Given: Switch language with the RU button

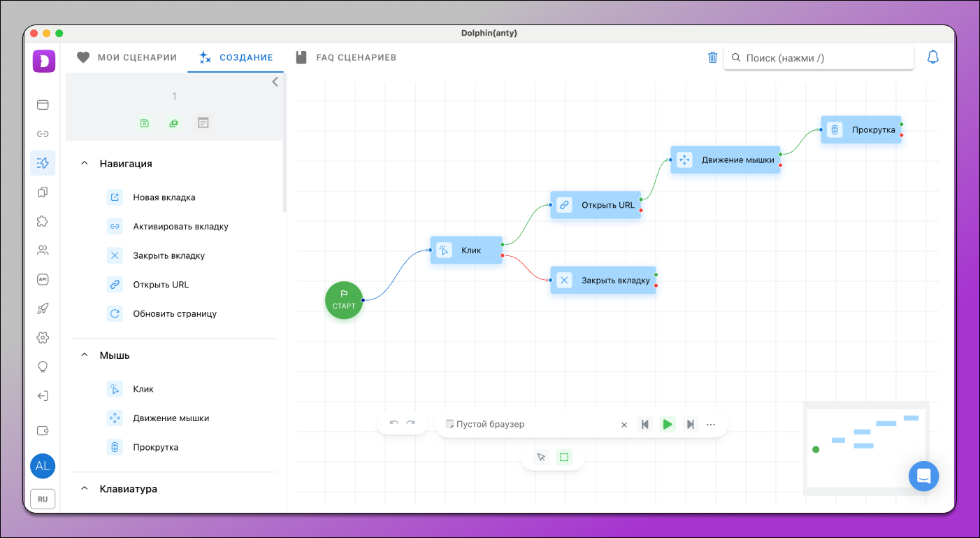Looking at the screenshot, I should click(43, 499).
